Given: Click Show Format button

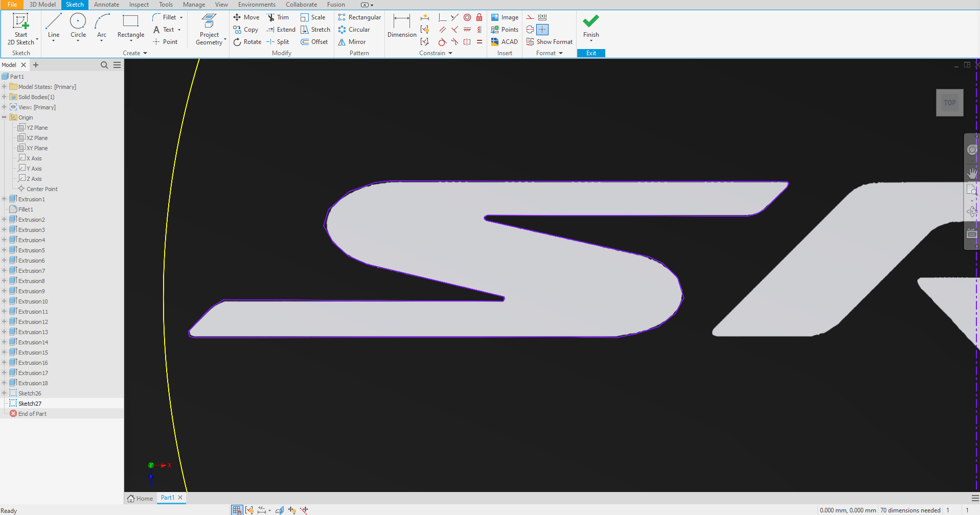Looking at the screenshot, I should pyautogui.click(x=549, y=42).
